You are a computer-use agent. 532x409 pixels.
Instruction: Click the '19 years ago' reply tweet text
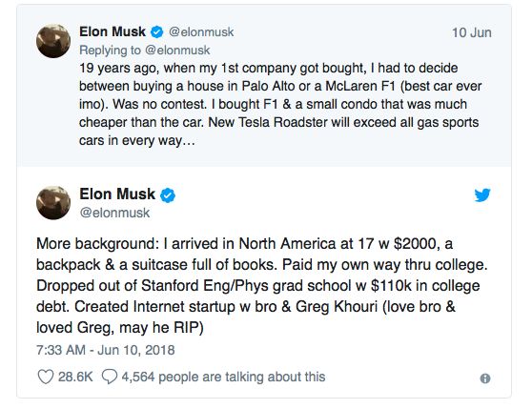pos(280,104)
